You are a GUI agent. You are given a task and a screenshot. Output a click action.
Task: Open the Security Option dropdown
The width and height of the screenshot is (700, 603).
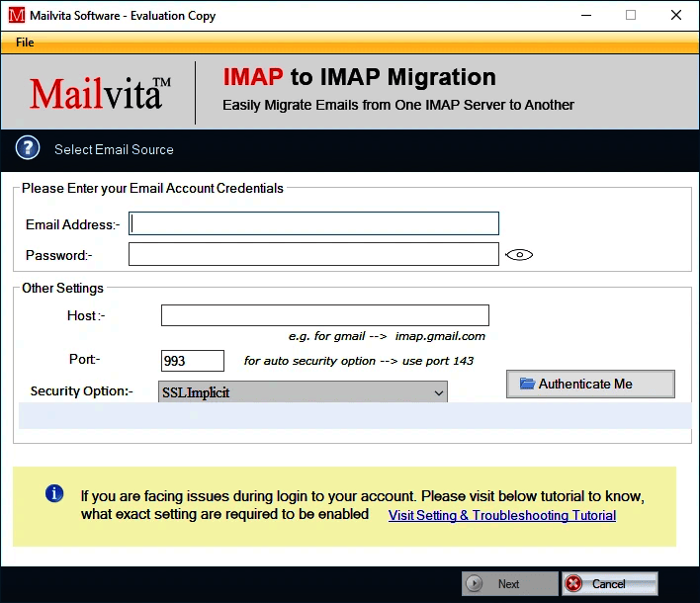pos(303,392)
